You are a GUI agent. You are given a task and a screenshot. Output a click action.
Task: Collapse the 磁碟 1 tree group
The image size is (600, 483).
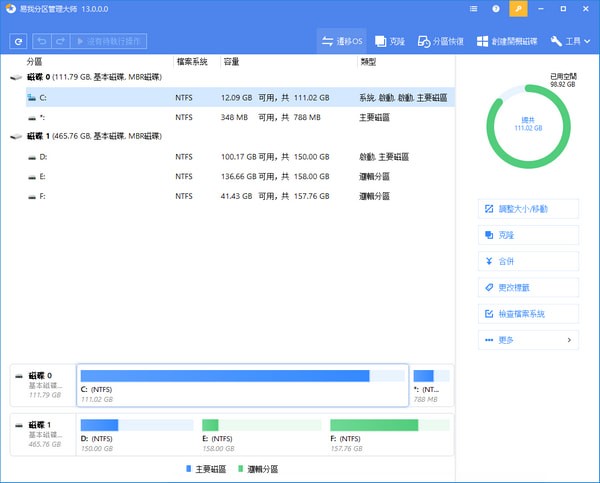[15, 136]
